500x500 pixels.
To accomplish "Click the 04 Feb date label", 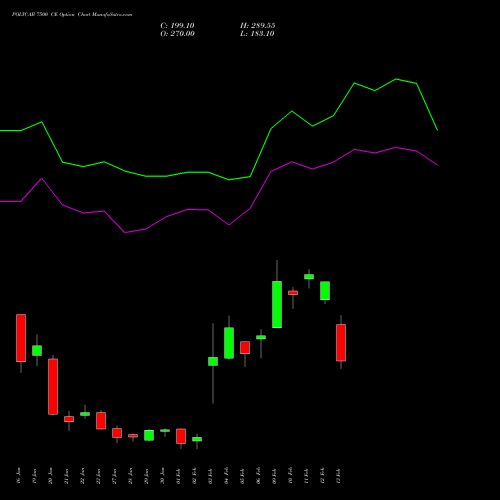I will [226, 476].
